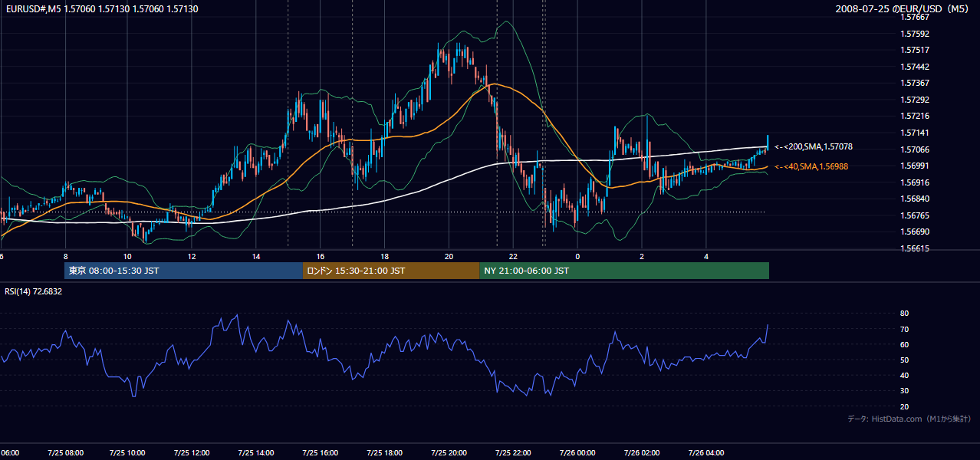980x460 pixels.
Task: Click RSI axis level 70
Action: [x=904, y=329]
